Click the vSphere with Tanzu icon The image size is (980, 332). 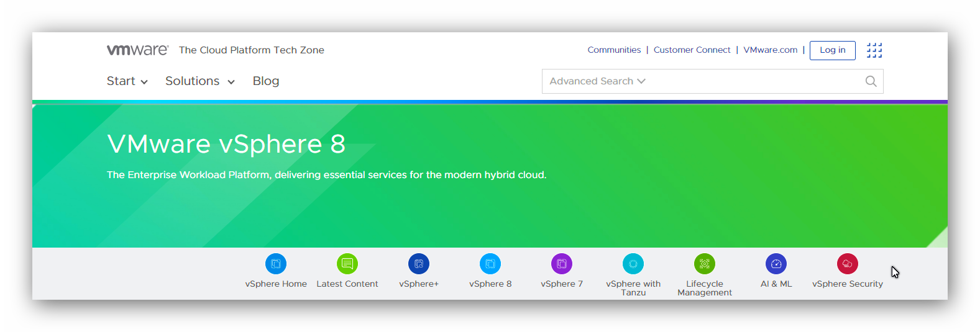[x=633, y=264]
